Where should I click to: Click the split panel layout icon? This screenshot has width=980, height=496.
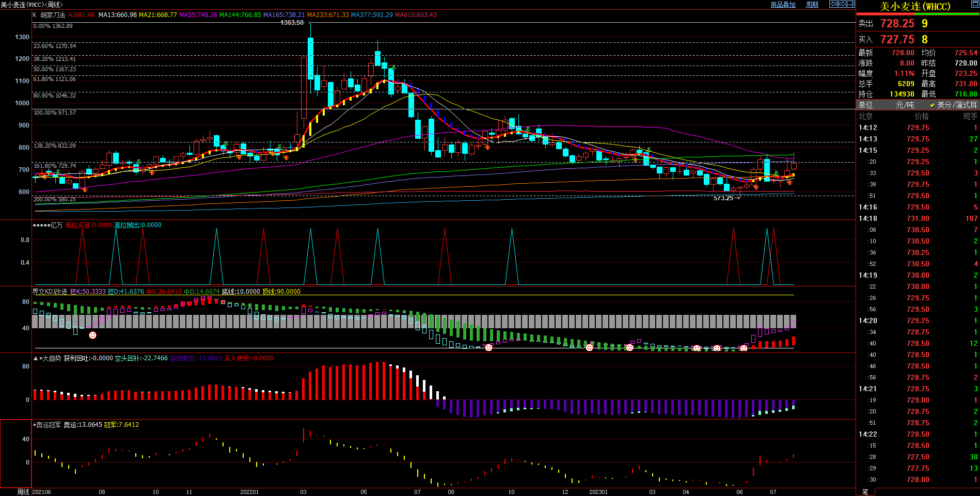pyautogui.click(x=851, y=4)
